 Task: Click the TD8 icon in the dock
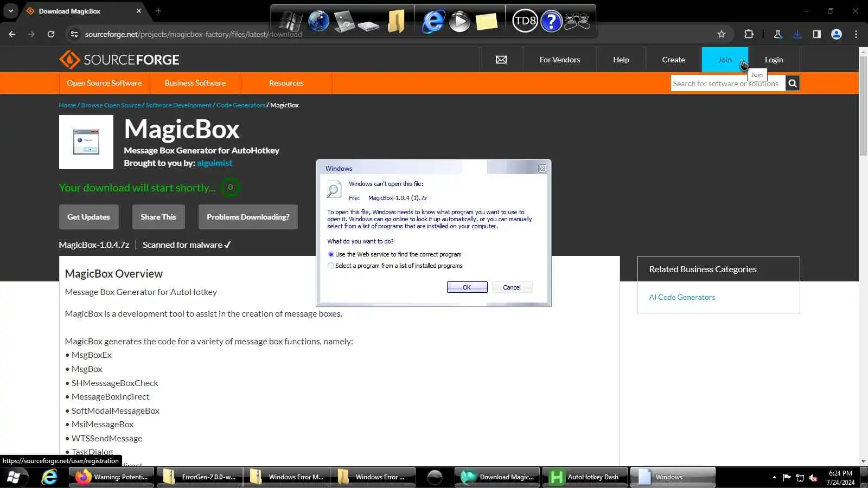(525, 22)
